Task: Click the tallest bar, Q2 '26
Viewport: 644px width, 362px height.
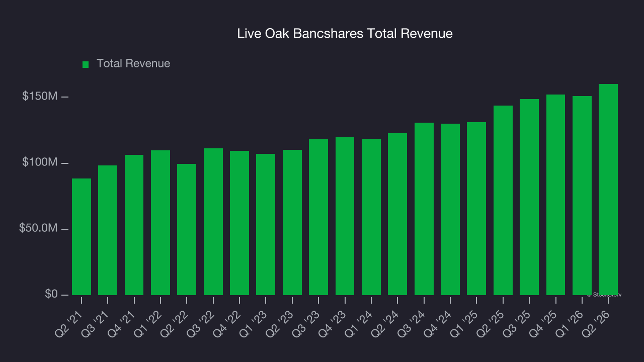Action: [x=608, y=190]
